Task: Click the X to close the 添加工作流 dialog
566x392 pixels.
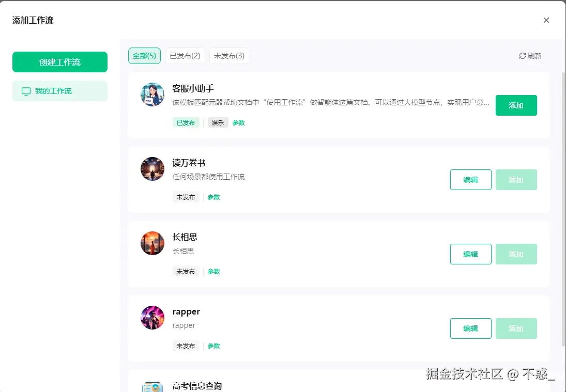Action: 546,20
